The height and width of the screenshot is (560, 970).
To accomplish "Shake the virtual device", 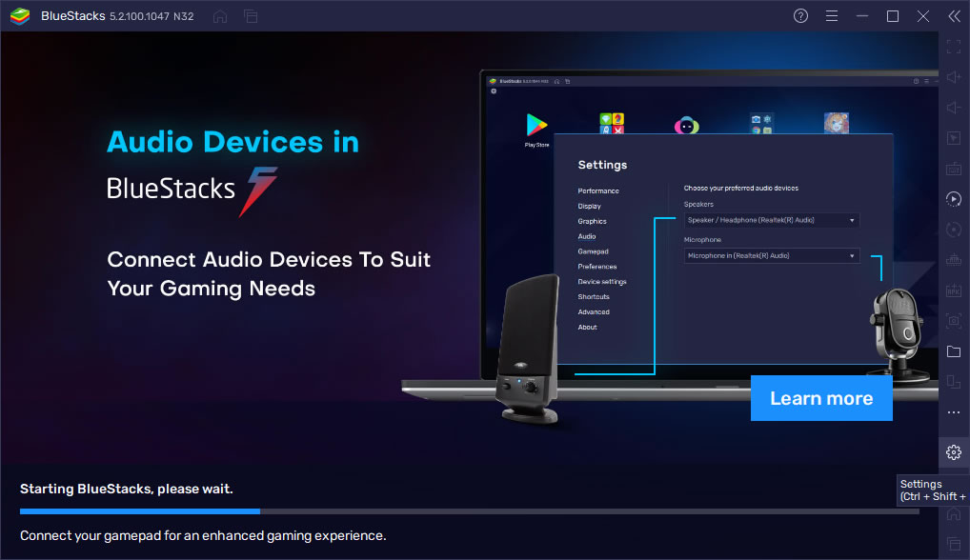I will (953, 259).
